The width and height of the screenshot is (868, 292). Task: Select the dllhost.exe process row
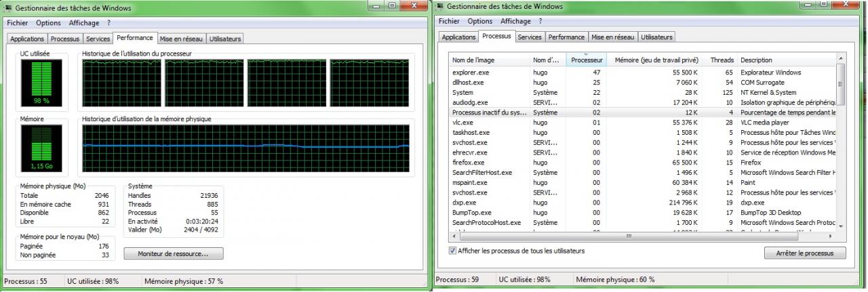[x=642, y=82]
